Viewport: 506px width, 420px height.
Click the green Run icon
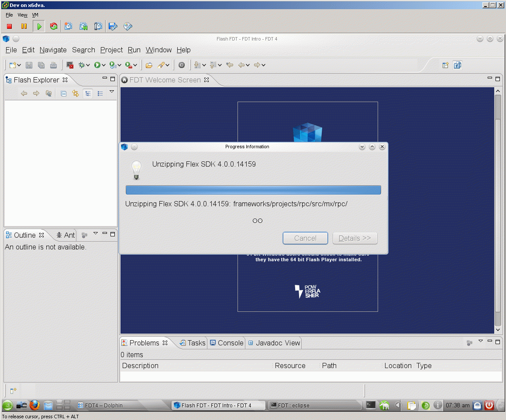[x=97, y=65]
